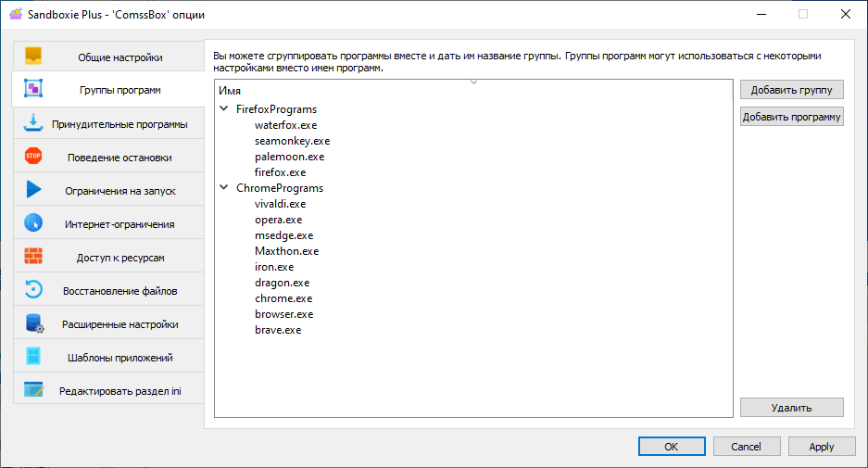Click the Cancel button
Screen dimensions: 868x468
tap(747, 447)
